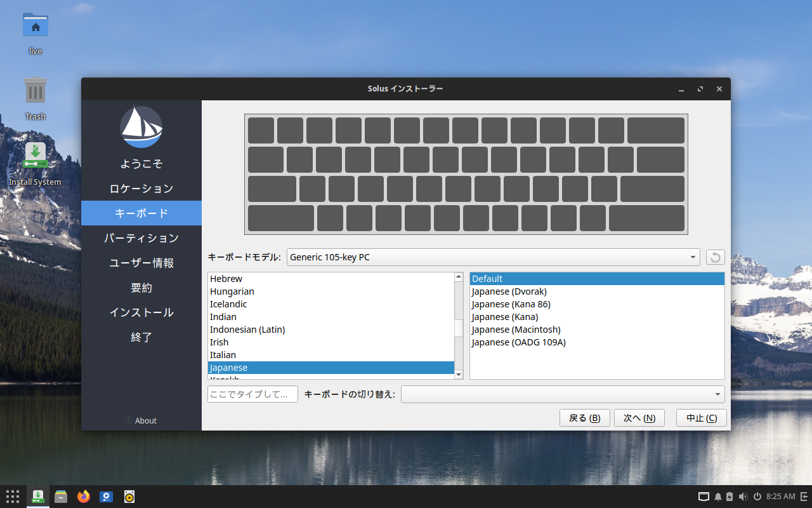The width and height of the screenshot is (812, 508).
Task: Select Indonesian (Latin) in the layout list
Action: (x=331, y=330)
